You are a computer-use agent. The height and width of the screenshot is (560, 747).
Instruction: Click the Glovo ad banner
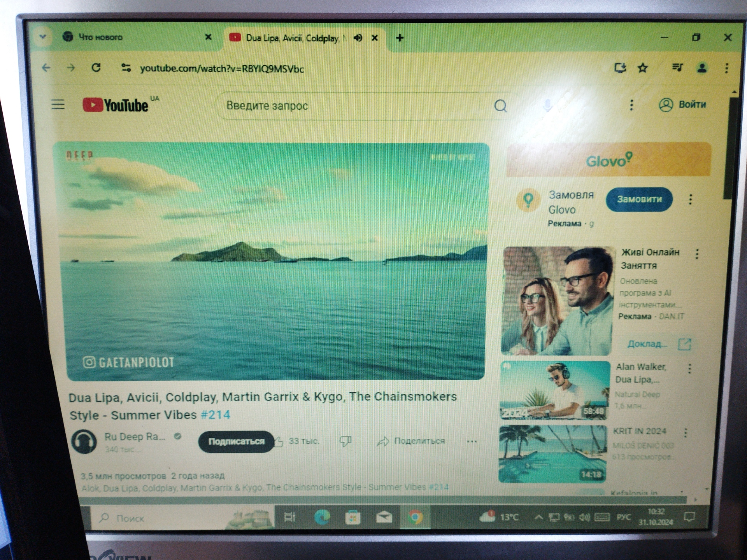609,159
